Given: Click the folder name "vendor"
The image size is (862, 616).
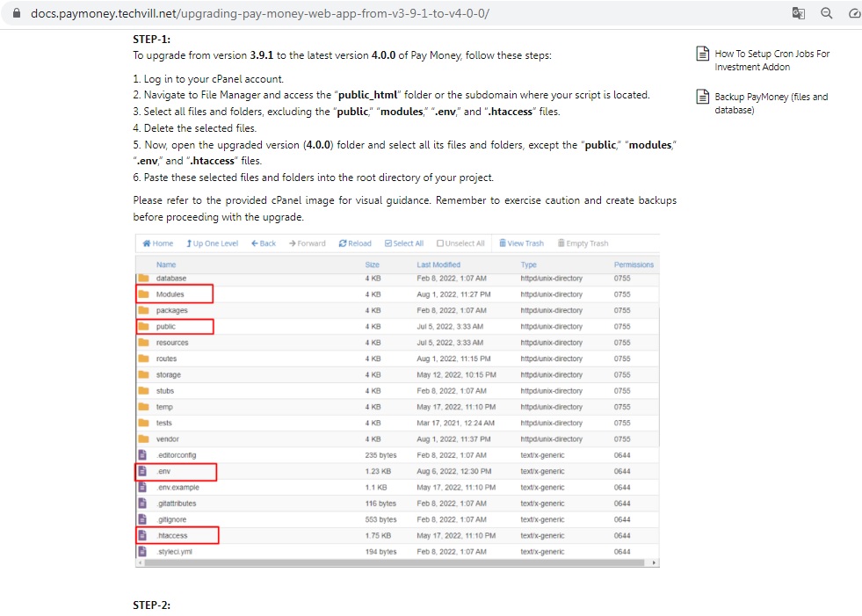Looking at the screenshot, I should coord(167,438).
